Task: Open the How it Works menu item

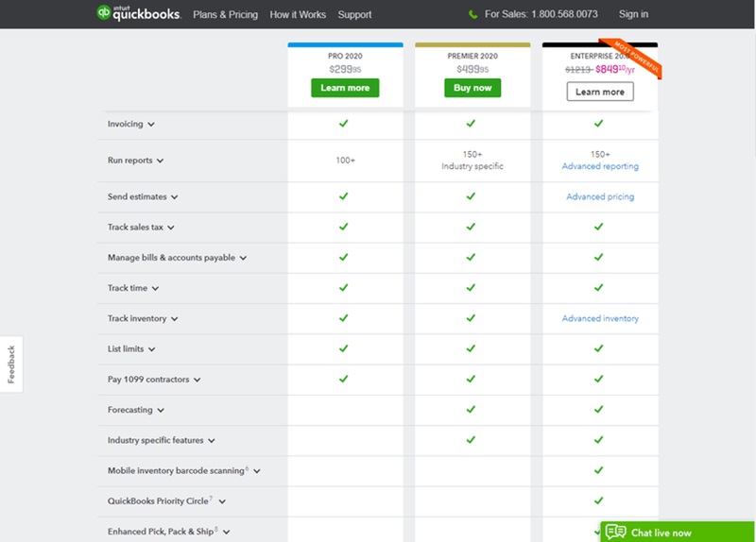Action: (x=298, y=14)
